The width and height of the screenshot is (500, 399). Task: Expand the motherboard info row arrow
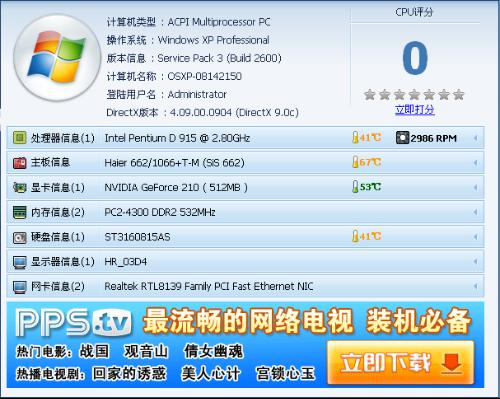coord(476,163)
